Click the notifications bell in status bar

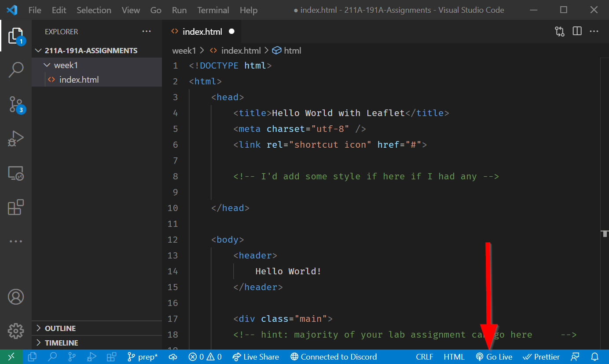[595, 357]
